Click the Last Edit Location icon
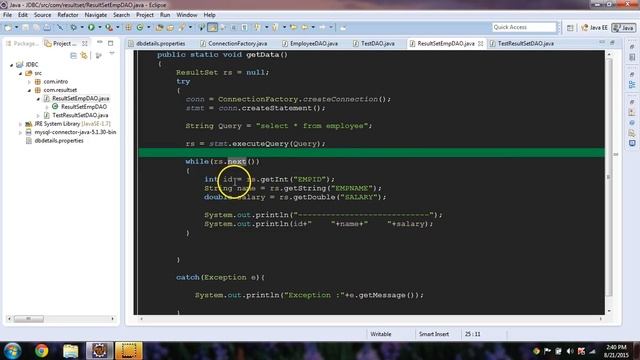The width and height of the screenshot is (640, 360). [x=293, y=27]
